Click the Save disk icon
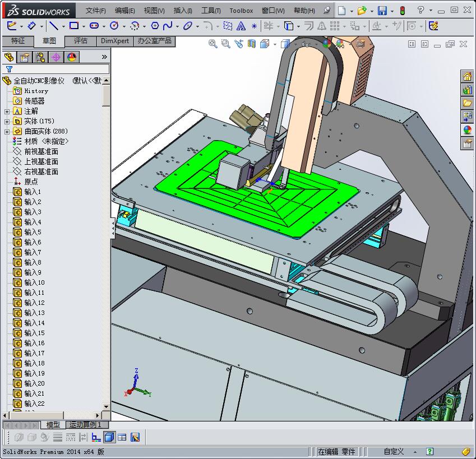 tap(382, 11)
